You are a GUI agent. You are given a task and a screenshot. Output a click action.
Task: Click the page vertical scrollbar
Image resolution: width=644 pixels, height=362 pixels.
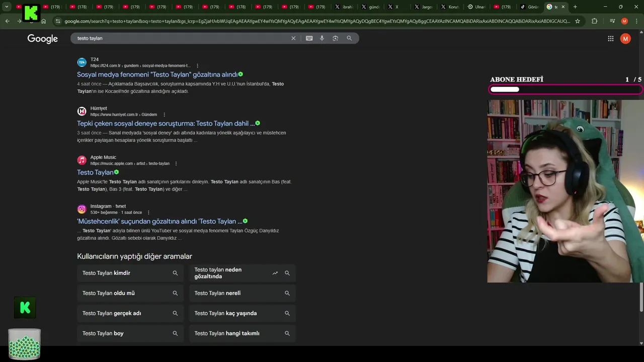coord(641,297)
